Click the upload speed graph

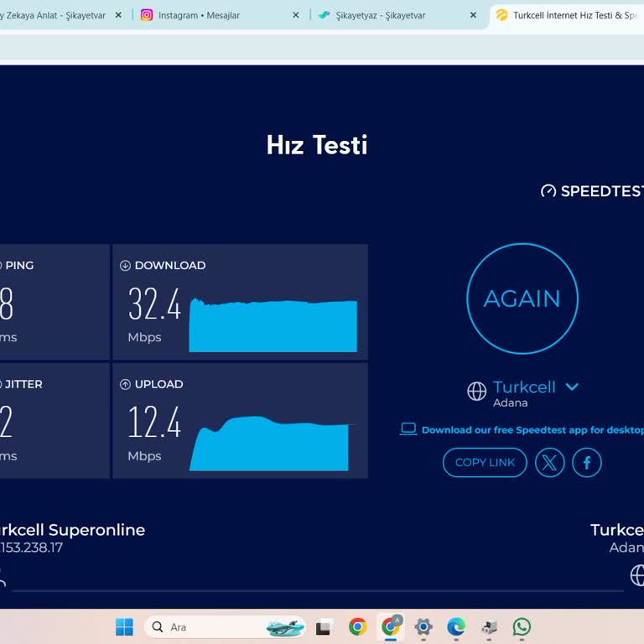click(269, 444)
